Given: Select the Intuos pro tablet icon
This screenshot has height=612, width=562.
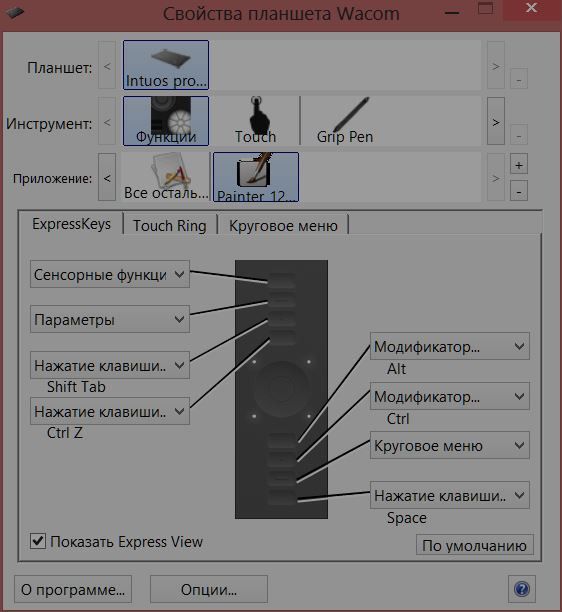Looking at the screenshot, I should pos(166,65).
